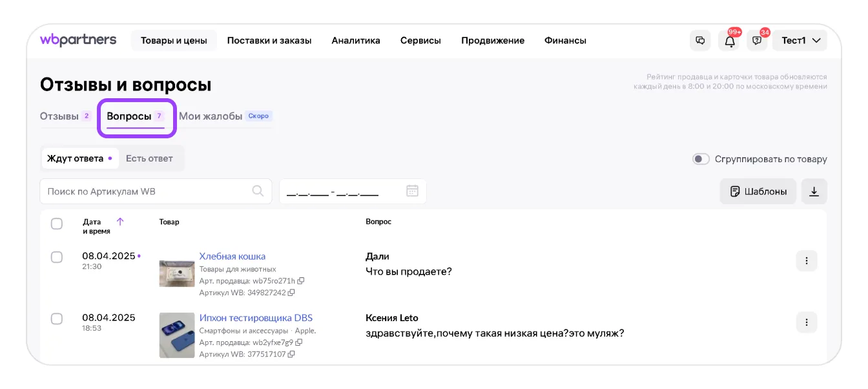Viewport: 868px width, 389px height.
Task: Click the search magnifier icon
Action: pyautogui.click(x=258, y=191)
